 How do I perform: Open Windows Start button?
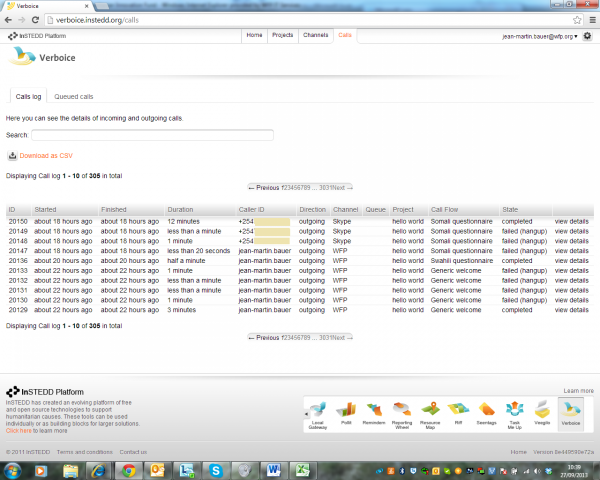click(x=12, y=470)
